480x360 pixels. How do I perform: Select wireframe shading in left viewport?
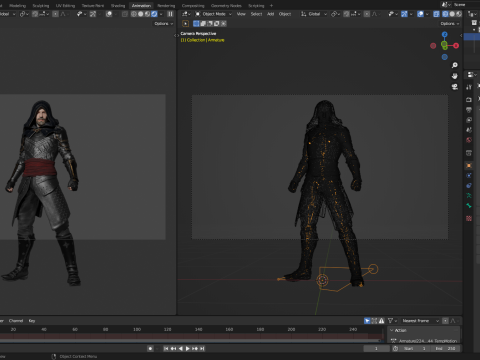[x=134, y=14]
